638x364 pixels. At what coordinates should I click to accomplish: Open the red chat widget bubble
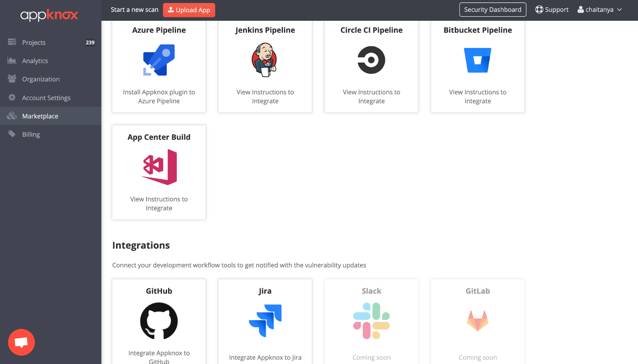coord(21,342)
